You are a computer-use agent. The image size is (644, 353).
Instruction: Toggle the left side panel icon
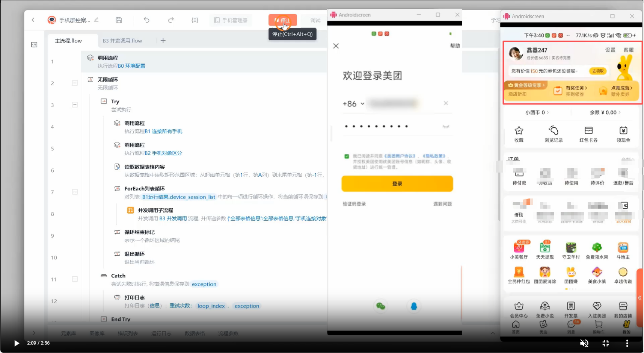pos(34,44)
